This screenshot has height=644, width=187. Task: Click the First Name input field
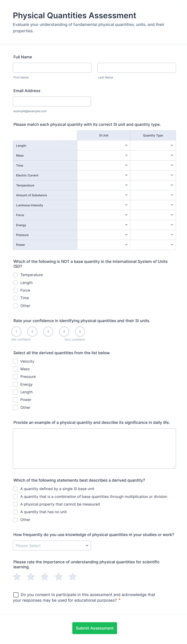point(52,67)
